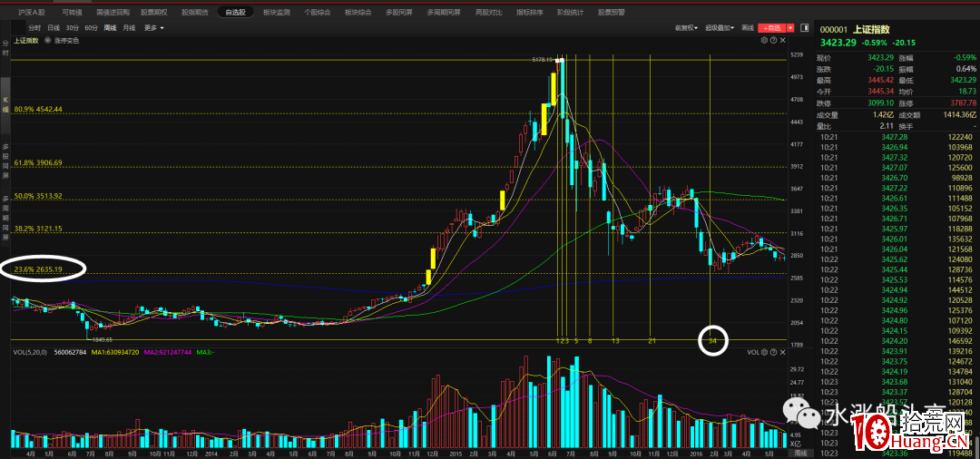The image size is (980, 459).
Task: Click the main chart help icon
Action: (x=772, y=41)
